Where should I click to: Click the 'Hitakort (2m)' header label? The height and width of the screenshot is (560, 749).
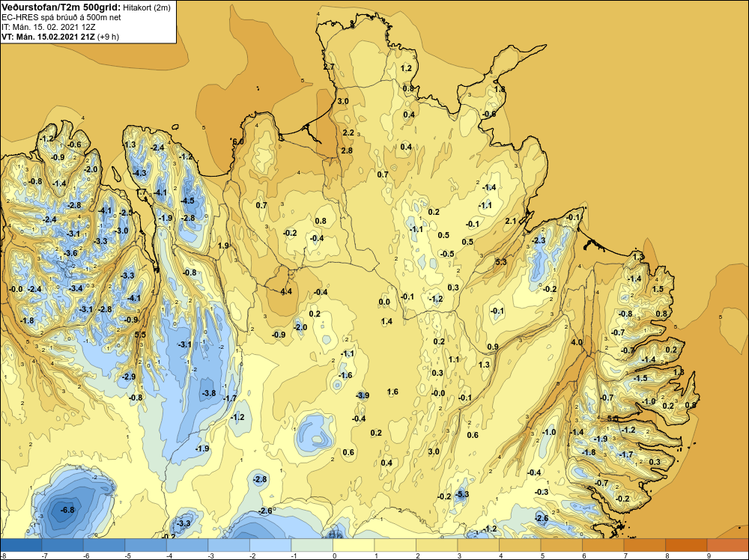146,7
